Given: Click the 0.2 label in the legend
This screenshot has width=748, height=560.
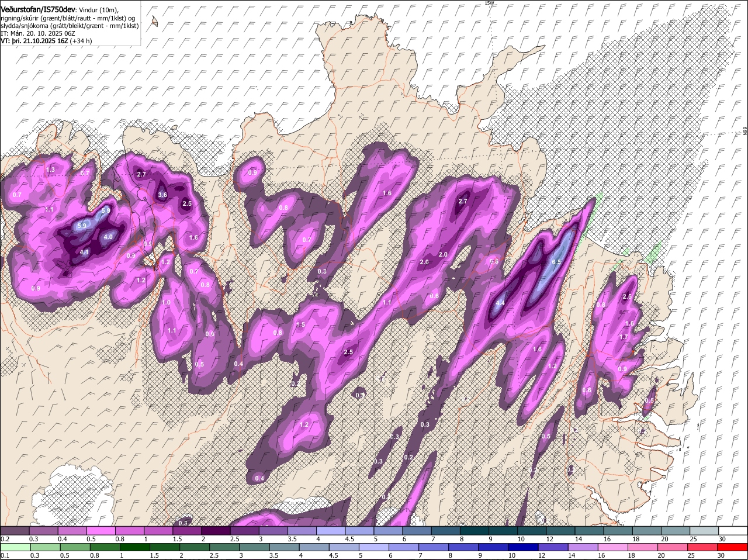Looking at the screenshot, I should 5,538.
